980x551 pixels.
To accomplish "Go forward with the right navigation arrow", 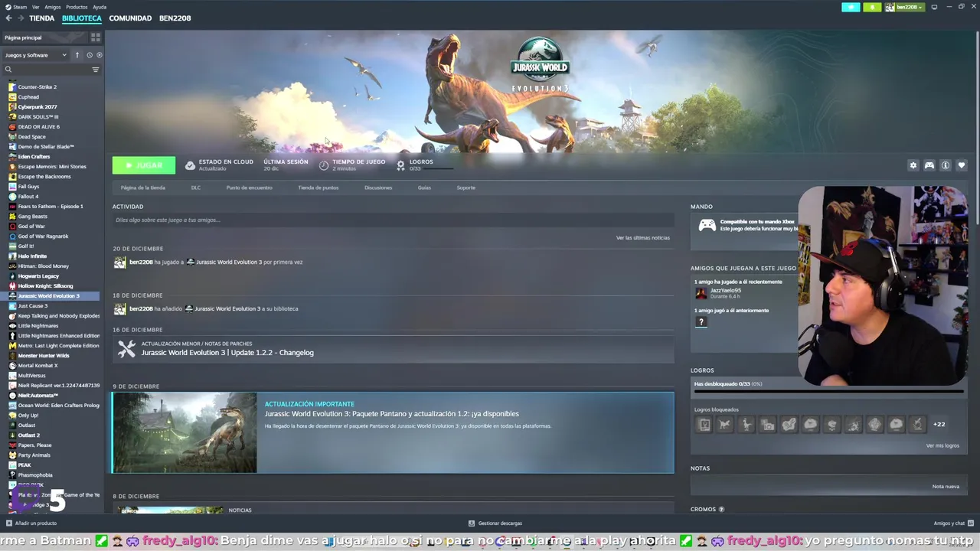I will coord(20,18).
